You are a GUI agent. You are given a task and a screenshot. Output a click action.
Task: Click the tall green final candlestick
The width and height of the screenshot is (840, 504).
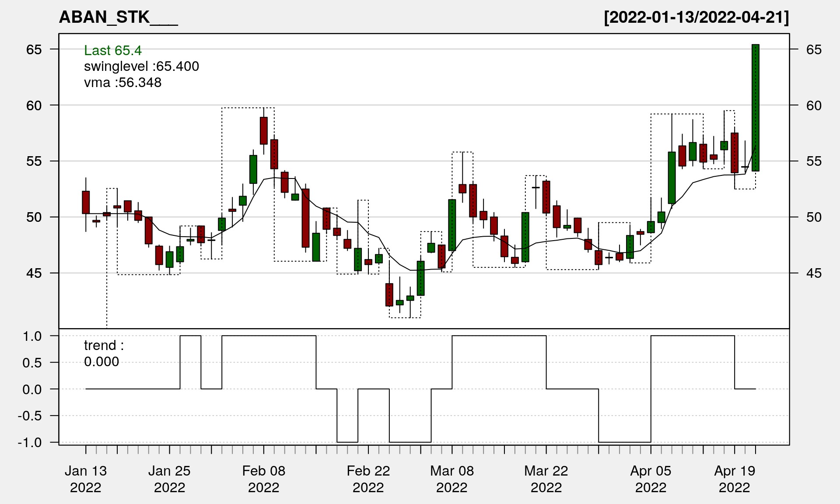pos(755,108)
